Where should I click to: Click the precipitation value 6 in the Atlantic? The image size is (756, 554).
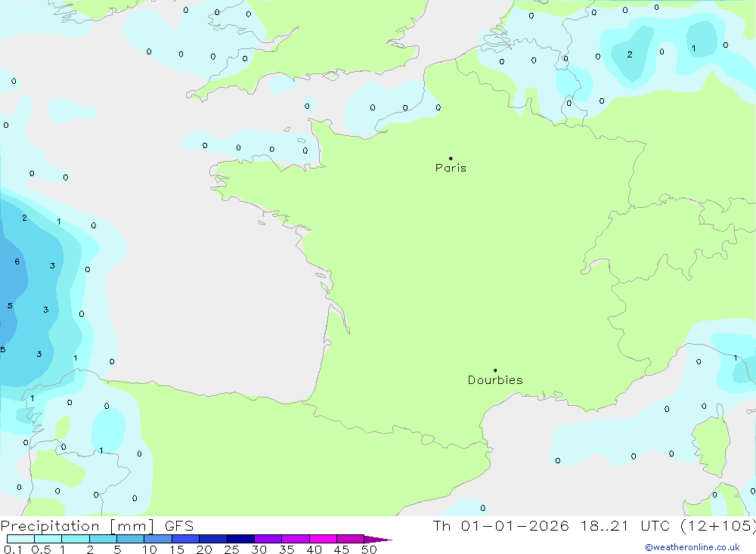pos(17,262)
